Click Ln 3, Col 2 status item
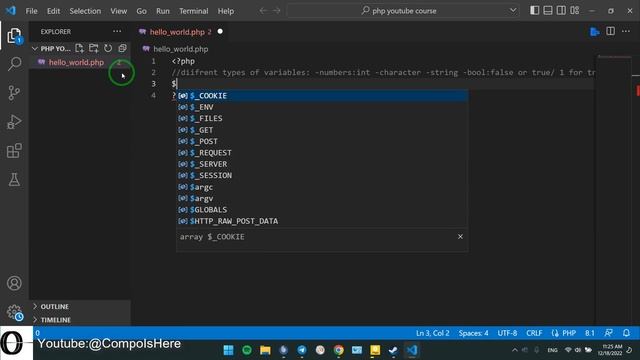Viewport: 640px width, 360px height. pyautogui.click(x=433, y=333)
